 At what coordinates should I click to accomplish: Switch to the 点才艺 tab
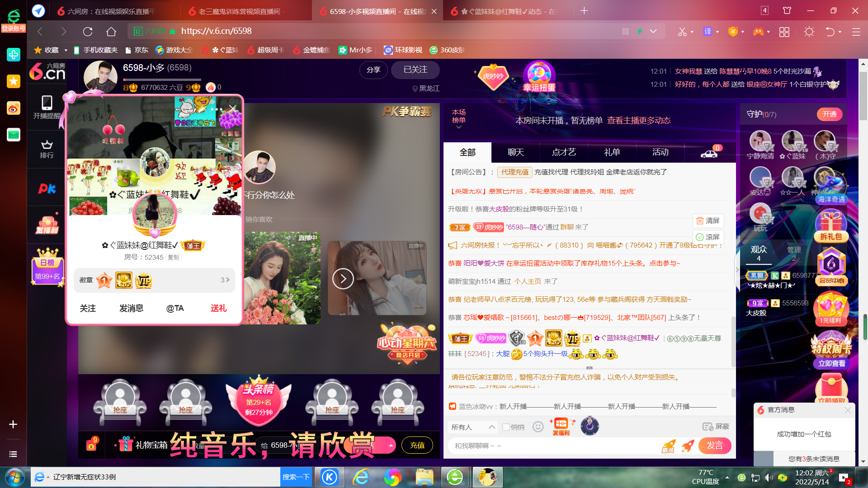pyautogui.click(x=564, y=153)
